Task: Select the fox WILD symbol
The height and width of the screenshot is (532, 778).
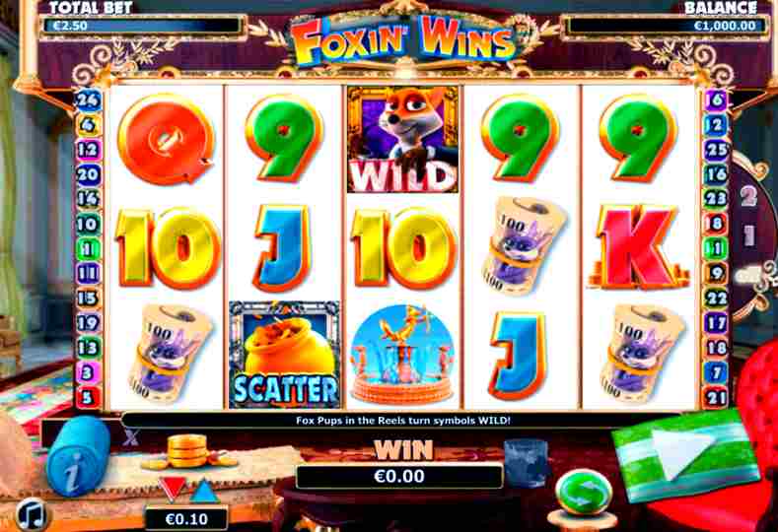Action: pyautogui.click(x=402, y=139)
